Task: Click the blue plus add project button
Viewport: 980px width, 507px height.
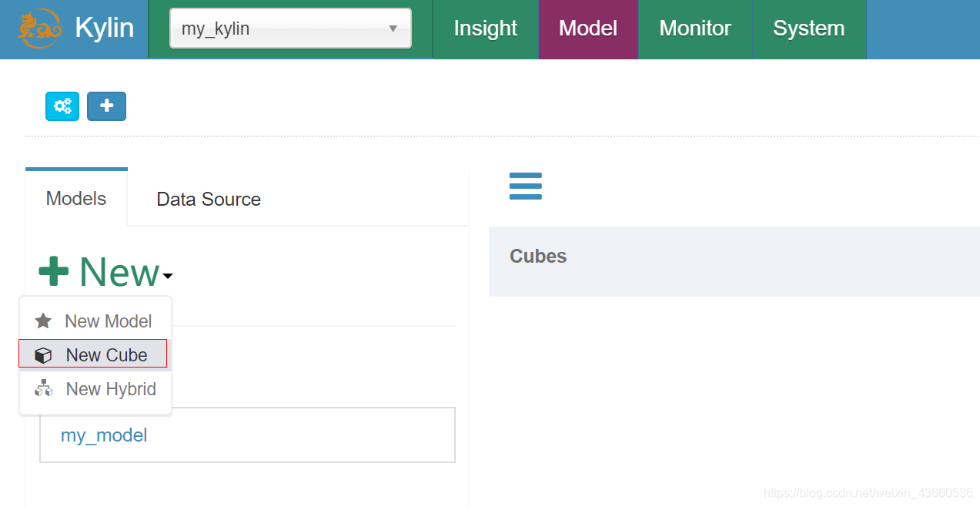Action: click(106, 106)
